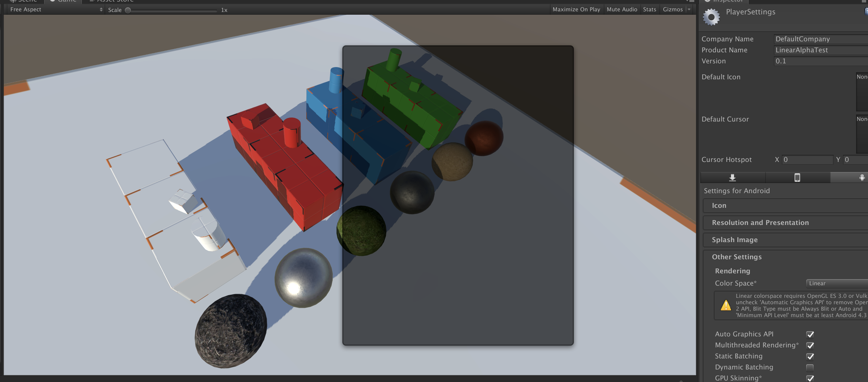The height and width of the screenshot is (382, 868).
Task: Uncheck the Auto Graphics API checkbox
Action: (810, 335)
